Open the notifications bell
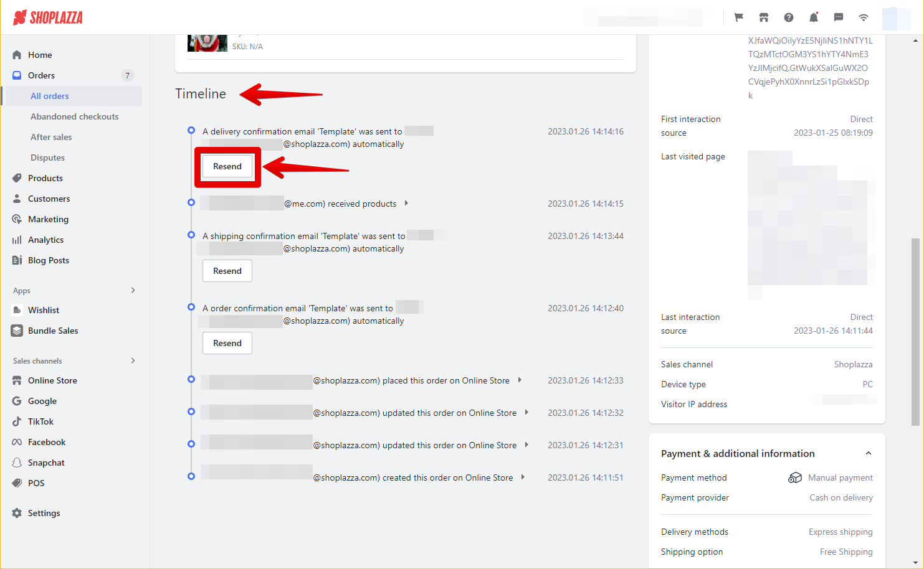This screenshot has height=569, width=924. point(814,17)
